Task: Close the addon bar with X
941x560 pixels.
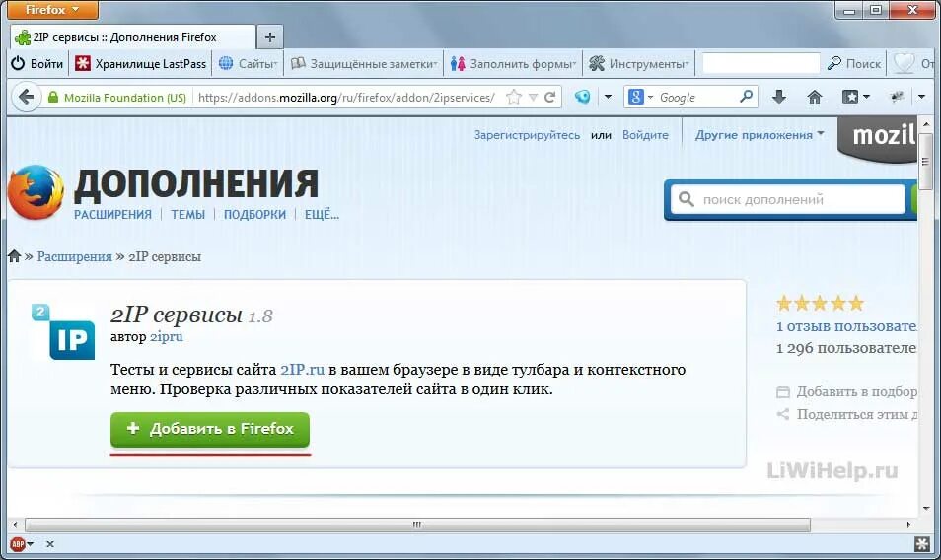Action: click(x=50, y=544)
